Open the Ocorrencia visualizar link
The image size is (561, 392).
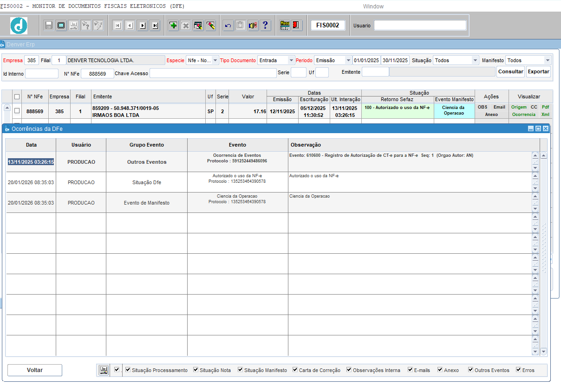coord(523,114)
